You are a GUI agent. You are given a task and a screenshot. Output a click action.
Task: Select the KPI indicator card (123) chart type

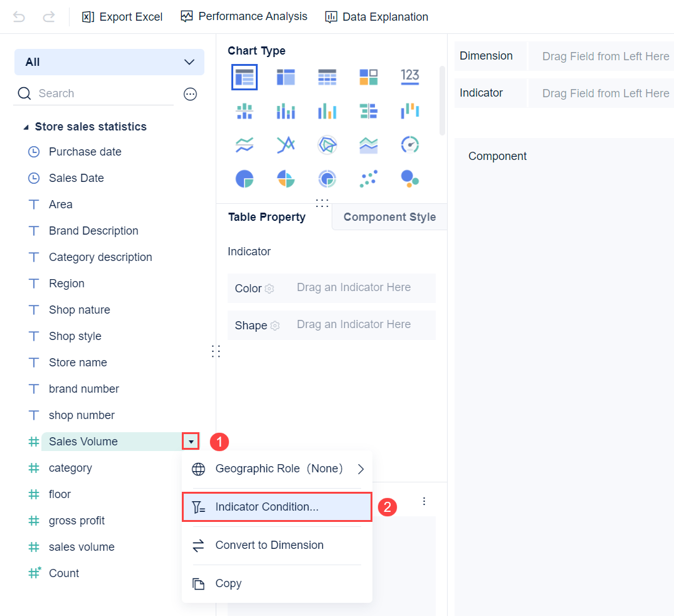409,77
